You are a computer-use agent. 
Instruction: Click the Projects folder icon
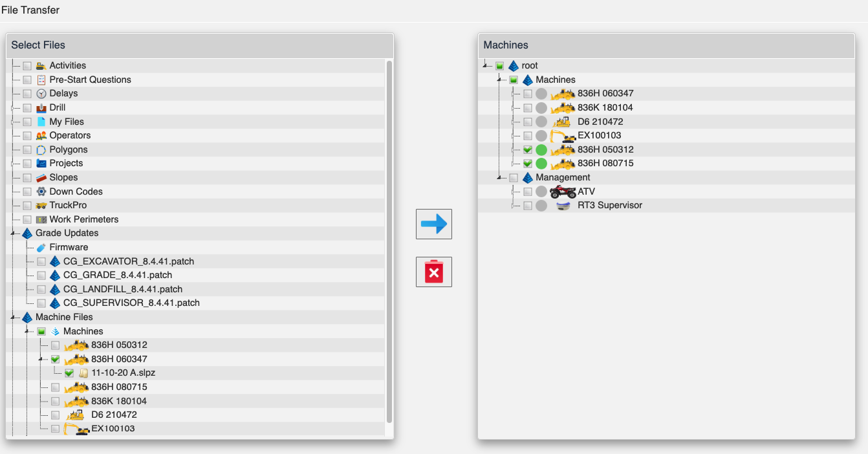click(x=41, y=163)
